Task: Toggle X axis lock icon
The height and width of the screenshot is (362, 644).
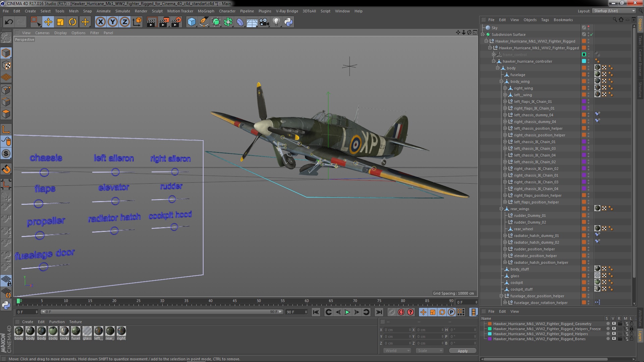Action: coord(100,22)
